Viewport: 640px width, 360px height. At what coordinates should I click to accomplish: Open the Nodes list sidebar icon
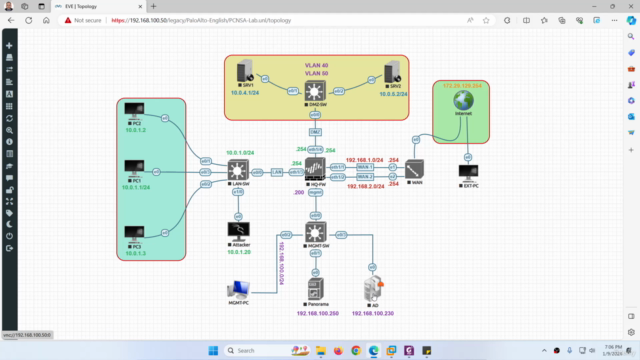(x=9, y=58)
